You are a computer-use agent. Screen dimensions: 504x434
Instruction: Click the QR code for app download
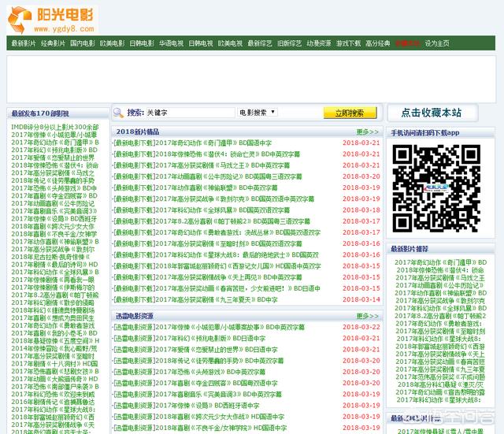pos(436,188)
